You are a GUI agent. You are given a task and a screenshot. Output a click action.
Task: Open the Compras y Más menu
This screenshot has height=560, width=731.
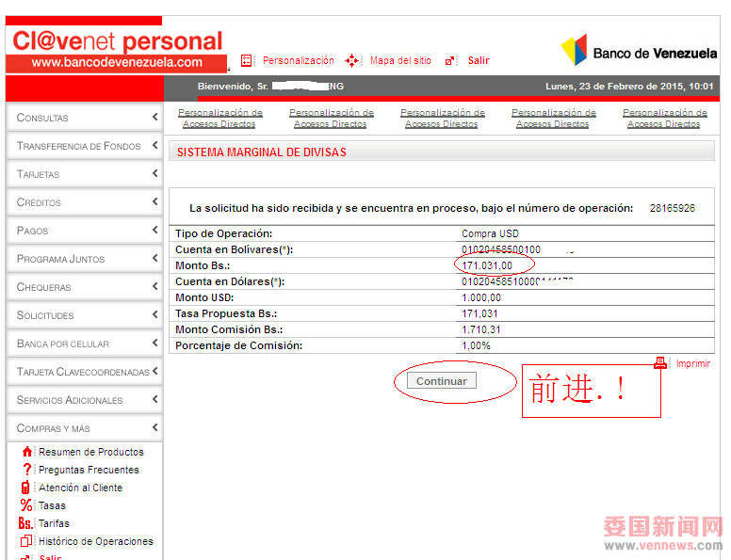(x=85, y=427)
